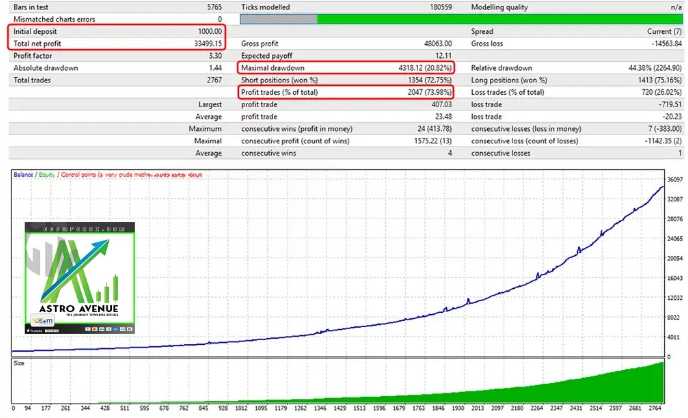Select "consecutive loss (count of losses)" label
The width and height of the screenshot is (688, 418).
[x=524, y=141]
